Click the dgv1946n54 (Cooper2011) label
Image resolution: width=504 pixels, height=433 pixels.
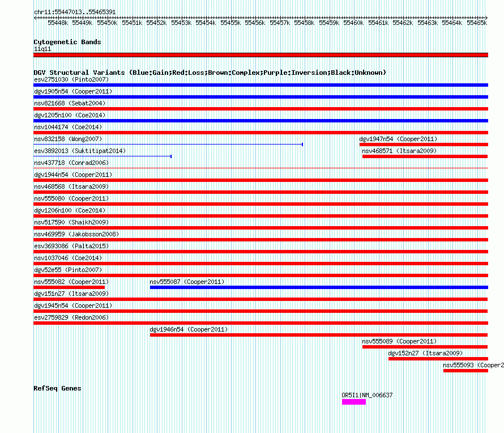click(x=189, y=329)
